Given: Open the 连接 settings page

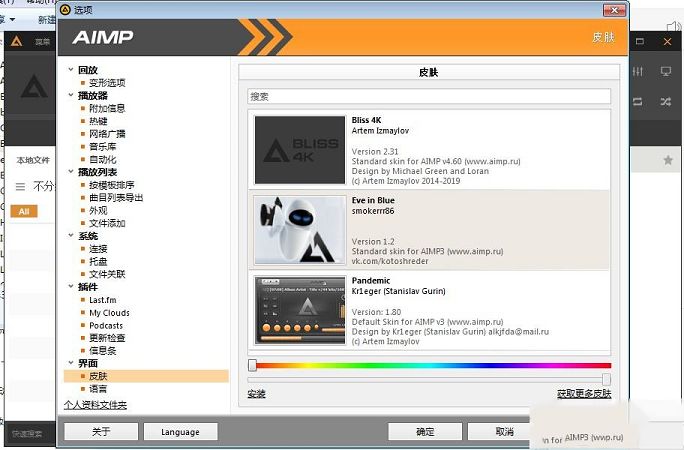Looking at the screenshot, I should [x=98, y=249].
